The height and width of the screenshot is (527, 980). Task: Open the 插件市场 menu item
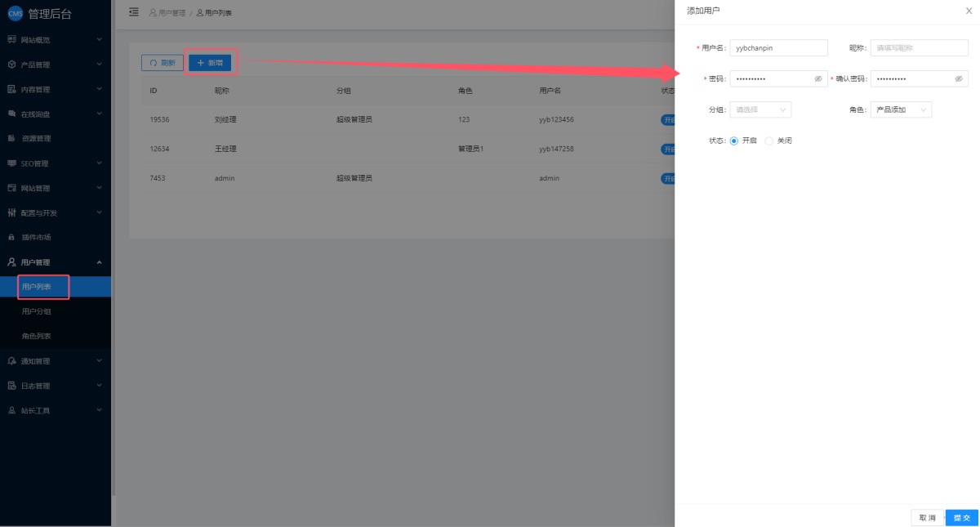[56, 237]
